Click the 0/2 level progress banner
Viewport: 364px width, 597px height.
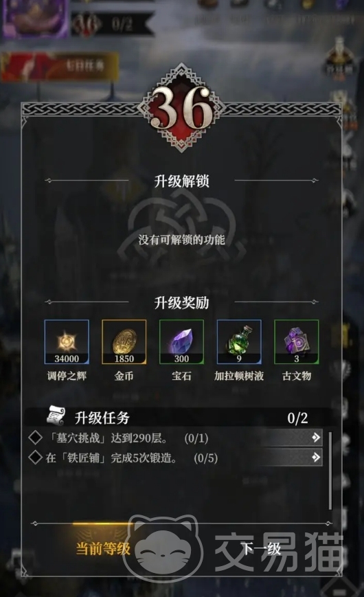[x=113, y=24]
